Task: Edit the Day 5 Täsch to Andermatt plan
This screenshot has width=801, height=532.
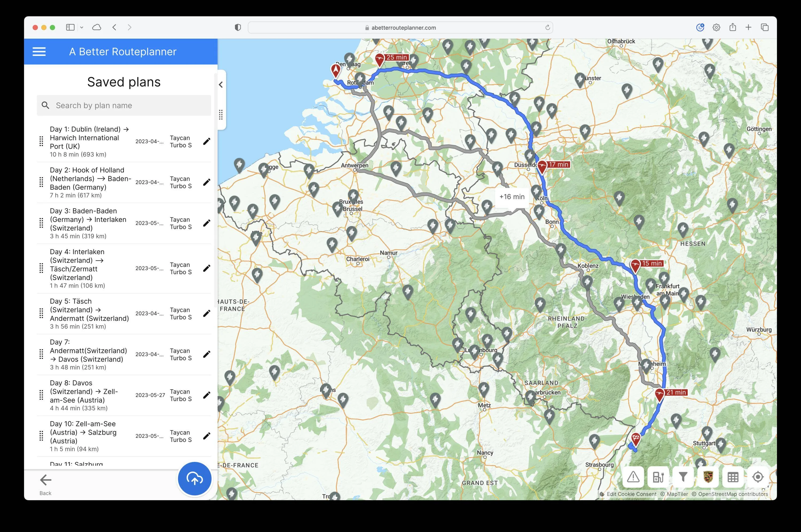Action: point(206,313)
